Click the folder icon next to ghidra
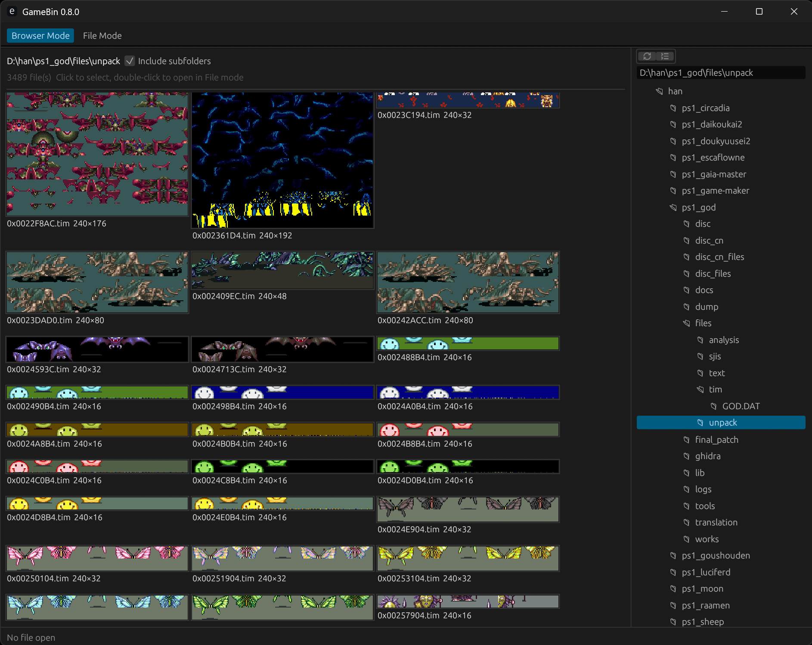 (686, 456)
